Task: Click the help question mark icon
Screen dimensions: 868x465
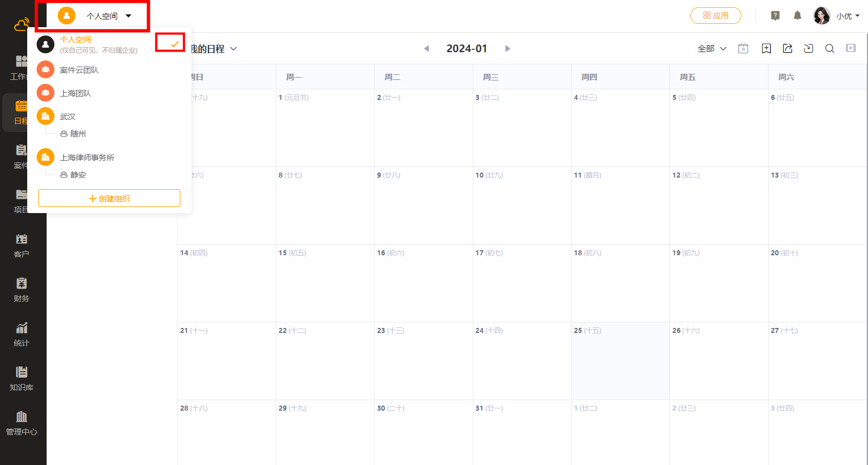Action: 775,16
